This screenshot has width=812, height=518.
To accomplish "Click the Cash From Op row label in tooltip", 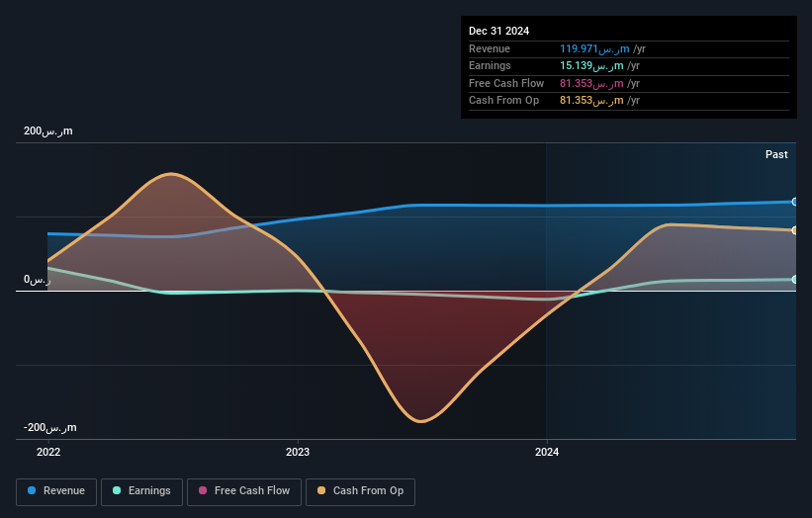I will (x=503, y=101).
